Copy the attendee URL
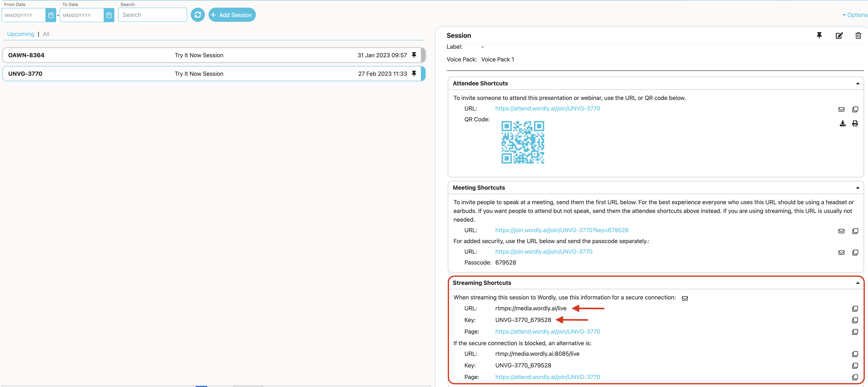The image size is (868, 387). coord(855,109)
